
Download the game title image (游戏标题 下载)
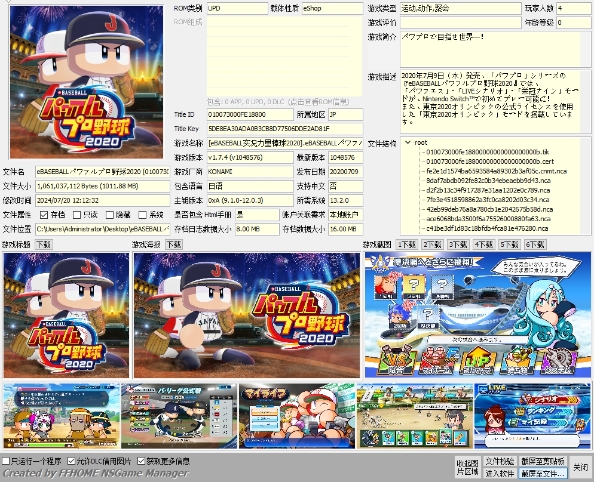pyautogui.click(x=44, y=244)
